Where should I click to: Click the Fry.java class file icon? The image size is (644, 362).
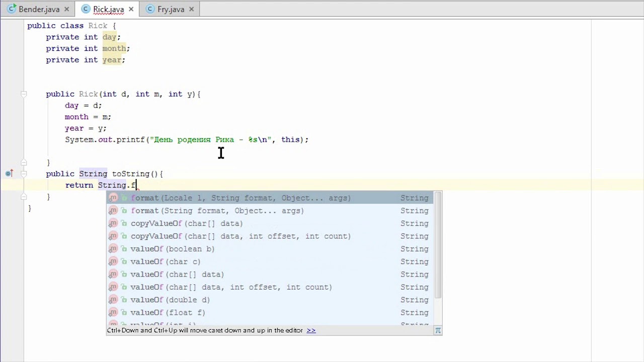150,9
